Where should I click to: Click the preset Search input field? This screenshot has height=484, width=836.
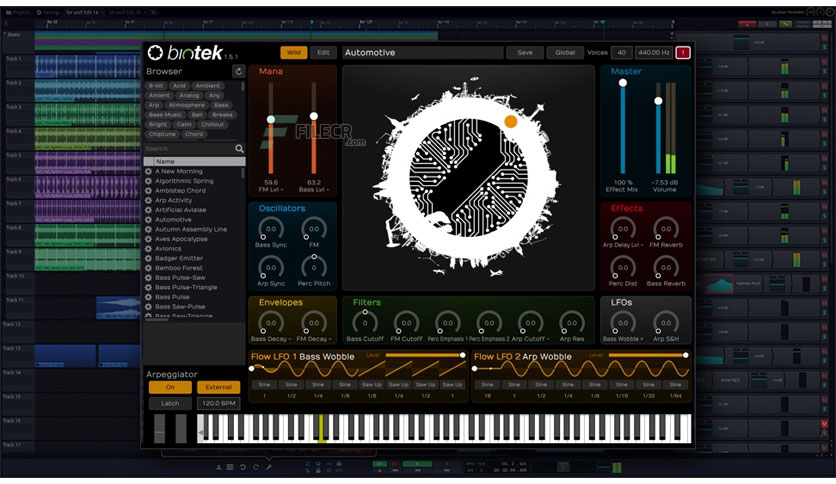(189, 149)
